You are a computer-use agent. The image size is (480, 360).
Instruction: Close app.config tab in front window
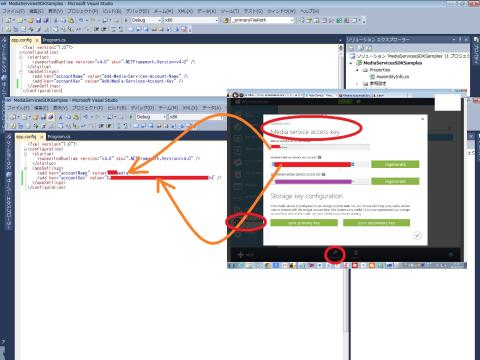pos(42,137)
